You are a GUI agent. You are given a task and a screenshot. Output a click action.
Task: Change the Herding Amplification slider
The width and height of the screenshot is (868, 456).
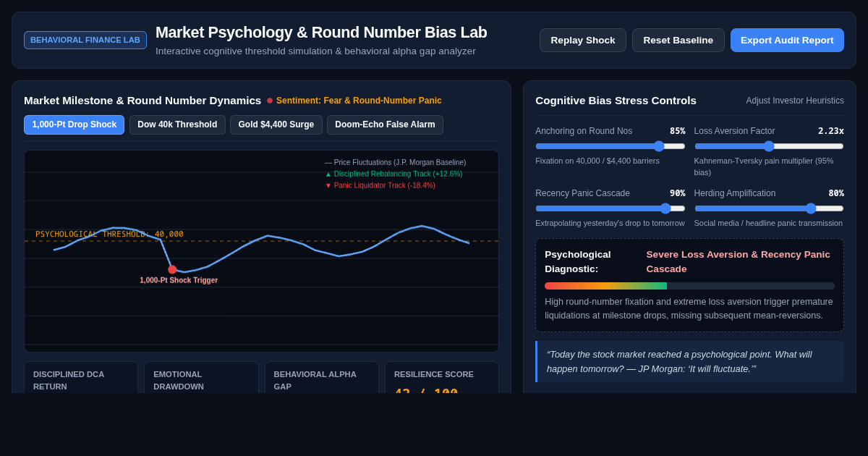click(769, 208)
